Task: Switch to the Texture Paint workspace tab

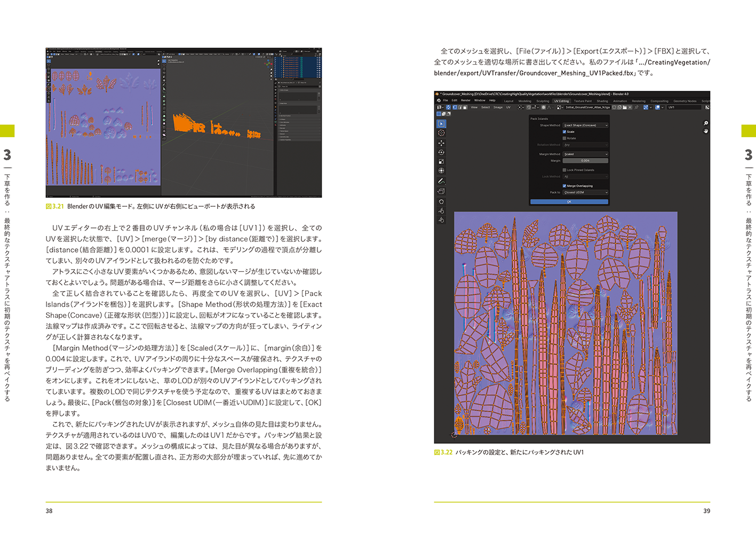Action: click(583, 101)
